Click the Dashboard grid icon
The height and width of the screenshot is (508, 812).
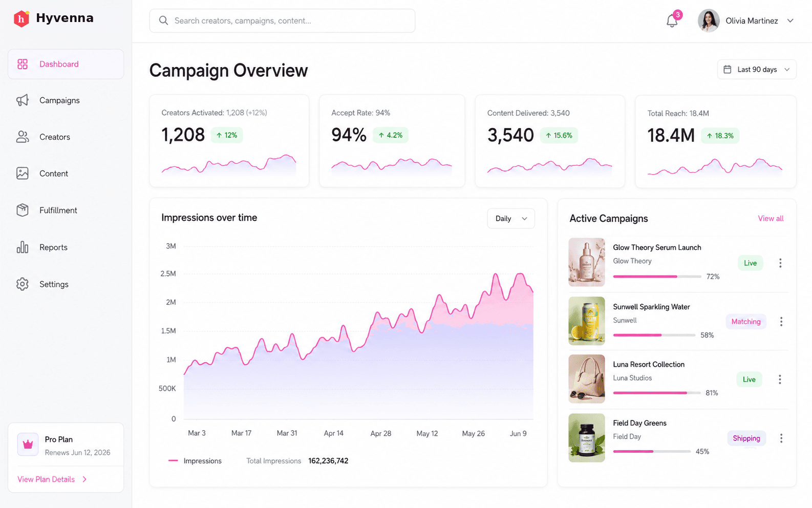point(23,64)
